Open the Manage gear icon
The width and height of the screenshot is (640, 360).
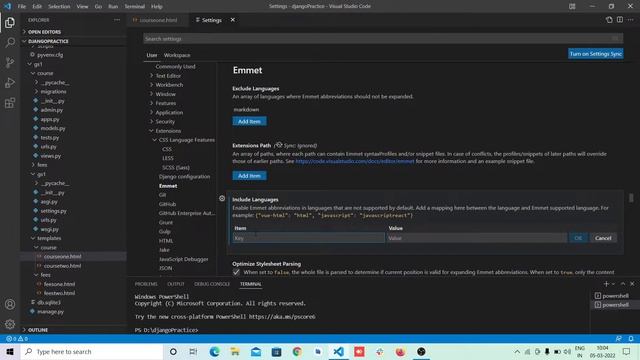(x=10, y=324)
